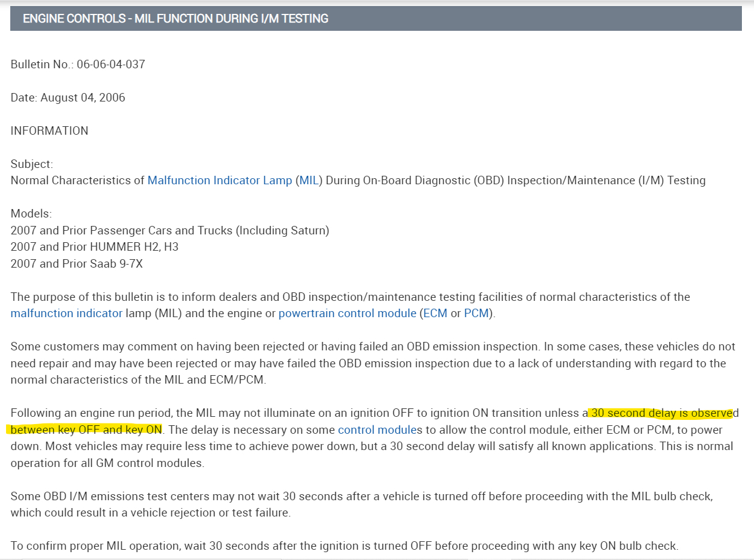Open the malfunction indicator link in the purpose paragraph
Image resolution: width=754 pixels, height=560 pixels.
click(66, 314)
